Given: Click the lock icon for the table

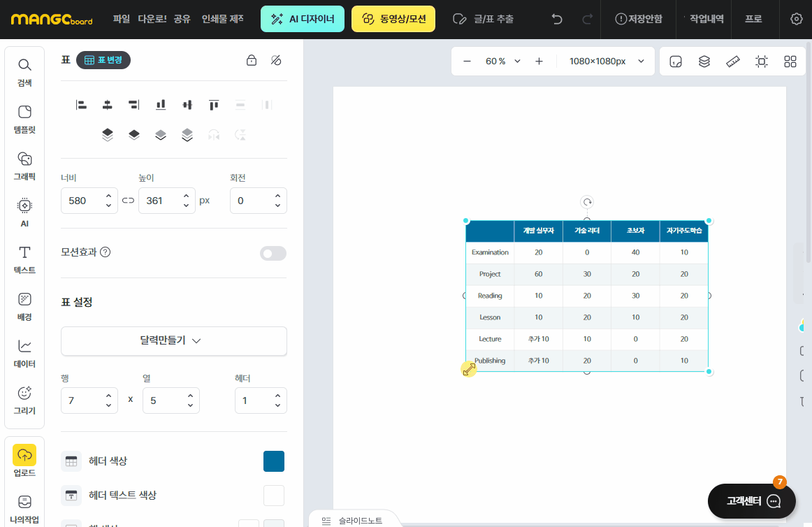Looking at the screenshot, I should coord(252,60).
